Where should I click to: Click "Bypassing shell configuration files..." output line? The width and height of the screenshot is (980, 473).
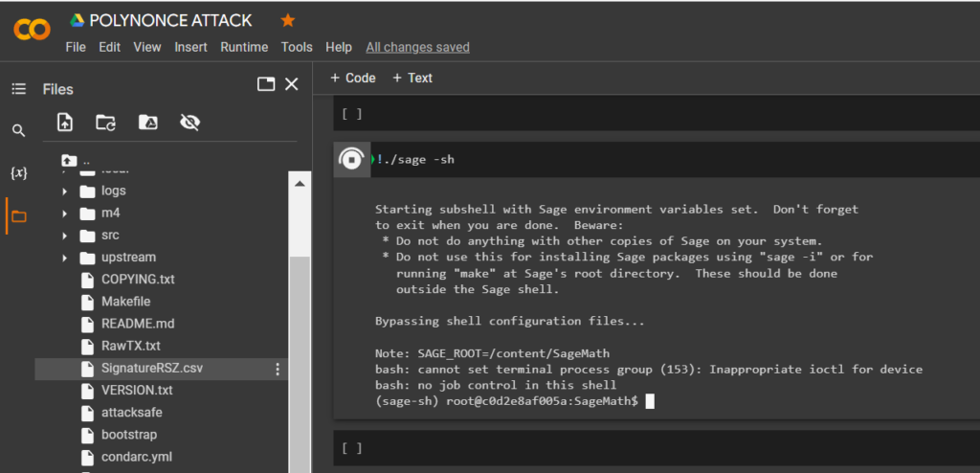click(509, 322)
